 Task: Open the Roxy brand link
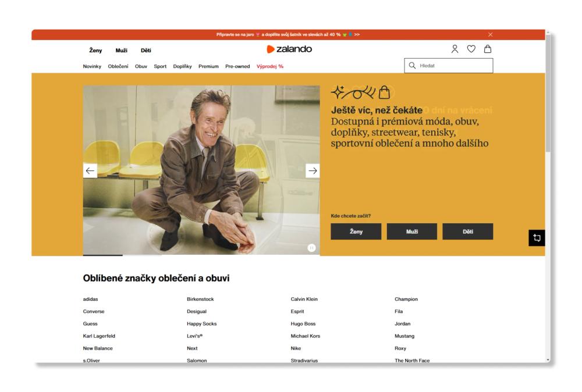coord(400,348)
